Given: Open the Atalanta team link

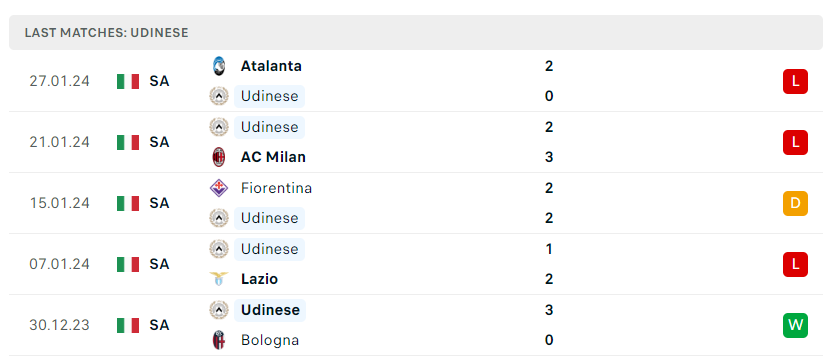Looking at the screenshot, I should point(271,66).
